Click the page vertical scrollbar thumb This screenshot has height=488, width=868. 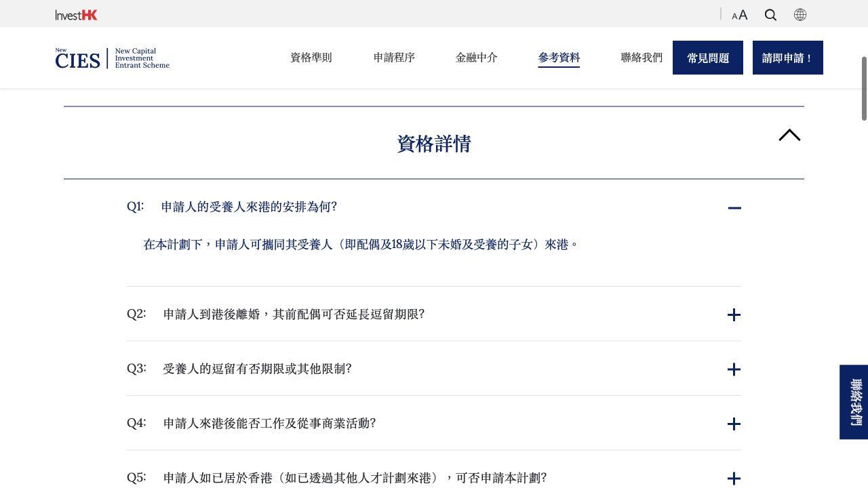tap(865, 89)
